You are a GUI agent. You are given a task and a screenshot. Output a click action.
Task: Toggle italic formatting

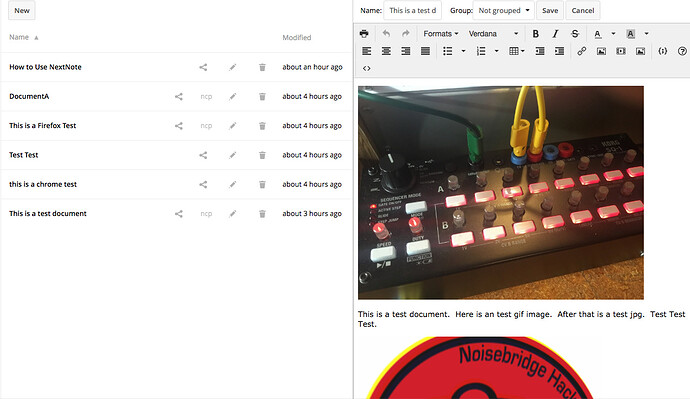coord(555,33)
